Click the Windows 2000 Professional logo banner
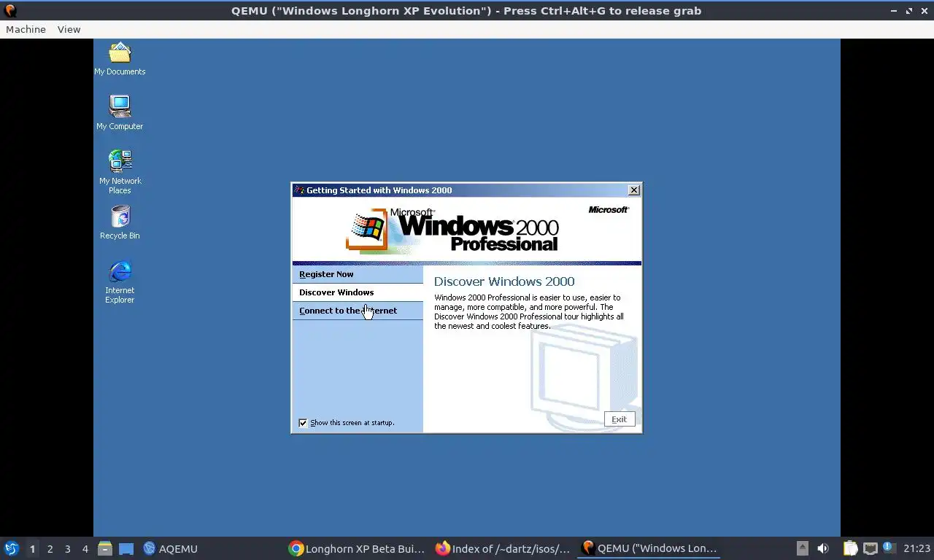This screenshot has height=560, width=934. (x=452, y=230)
